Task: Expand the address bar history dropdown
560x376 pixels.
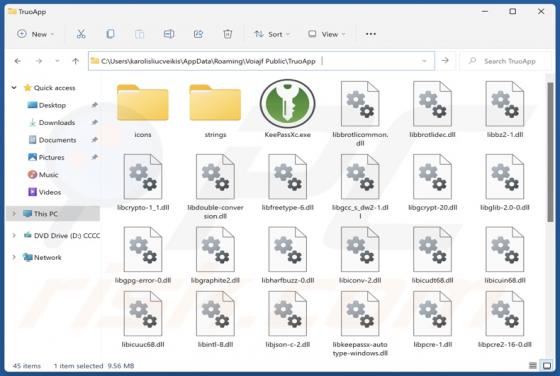Action: [x=424, y=61]
